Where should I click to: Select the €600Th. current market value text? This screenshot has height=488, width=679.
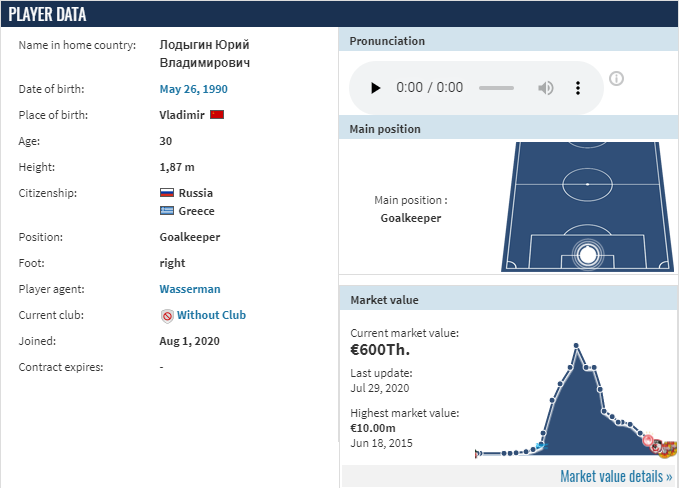click(x=380, y=350)
